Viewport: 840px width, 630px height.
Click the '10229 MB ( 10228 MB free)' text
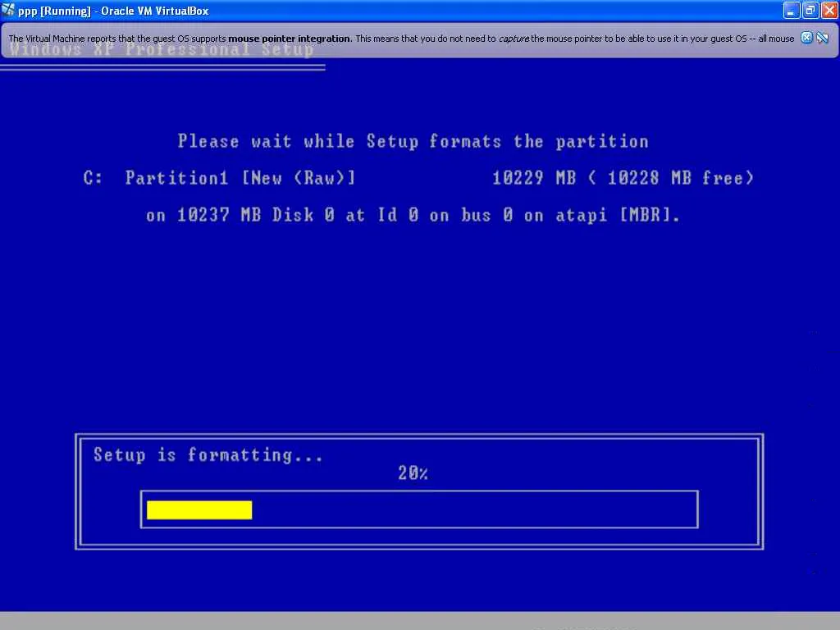623,178
